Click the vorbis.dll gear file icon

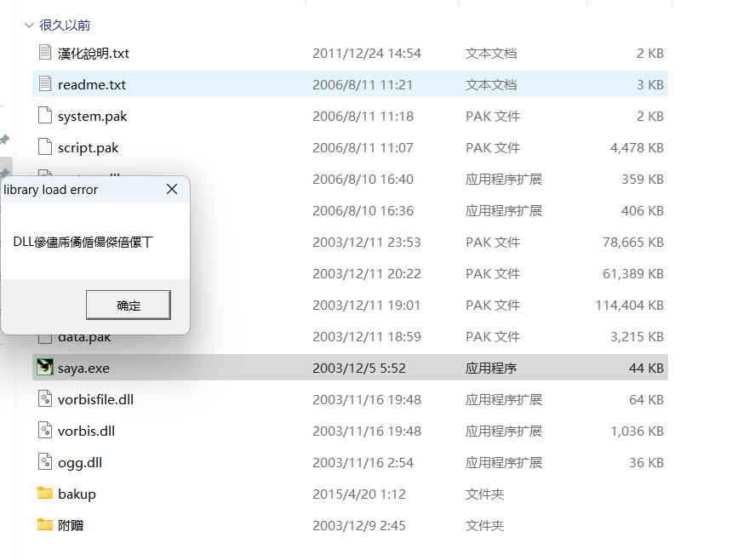pos(45,431)
